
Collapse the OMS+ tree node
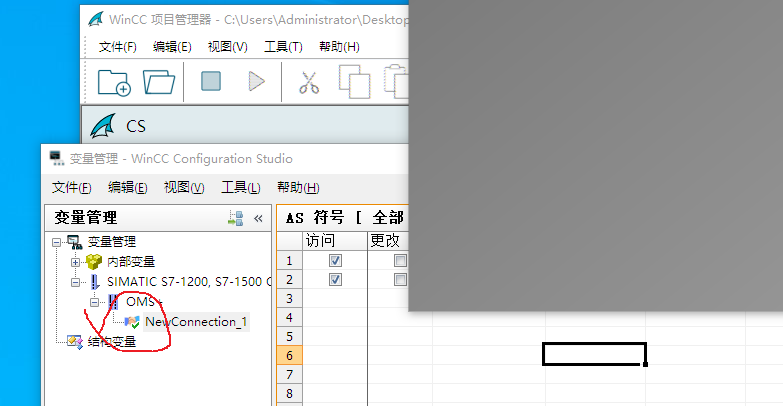coord(95,301)
